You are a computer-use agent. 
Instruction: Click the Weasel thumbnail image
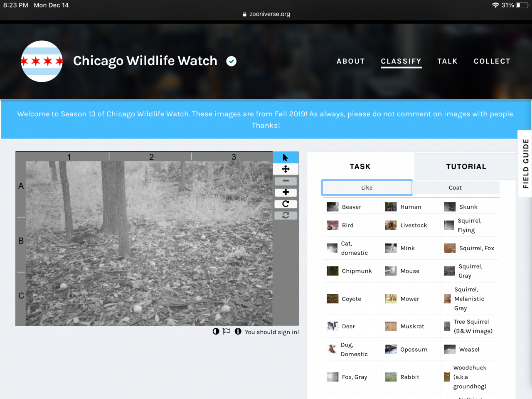click(x=450, y=350)
